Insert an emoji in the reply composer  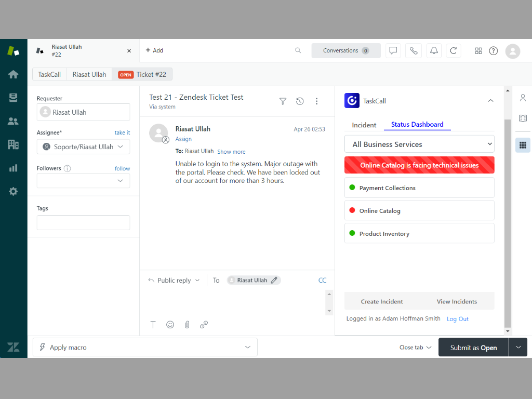click(x=170, y=324)
